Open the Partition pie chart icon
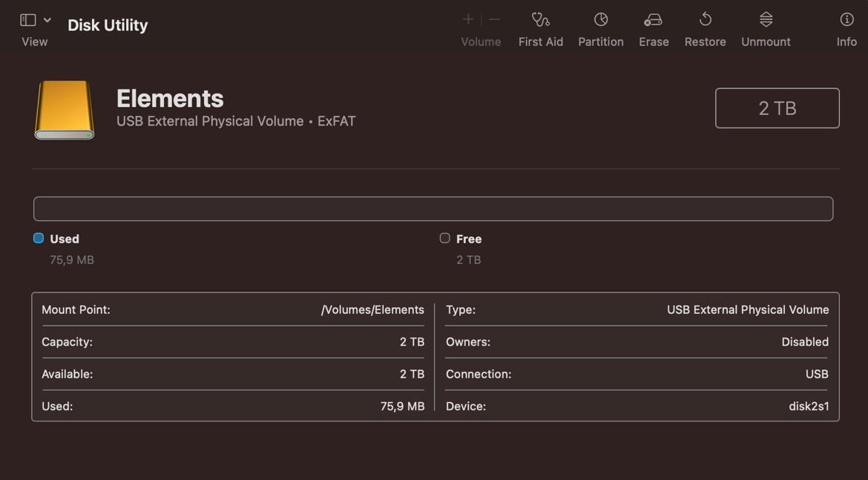Screen dimensions: 868x480 point(601,19)
